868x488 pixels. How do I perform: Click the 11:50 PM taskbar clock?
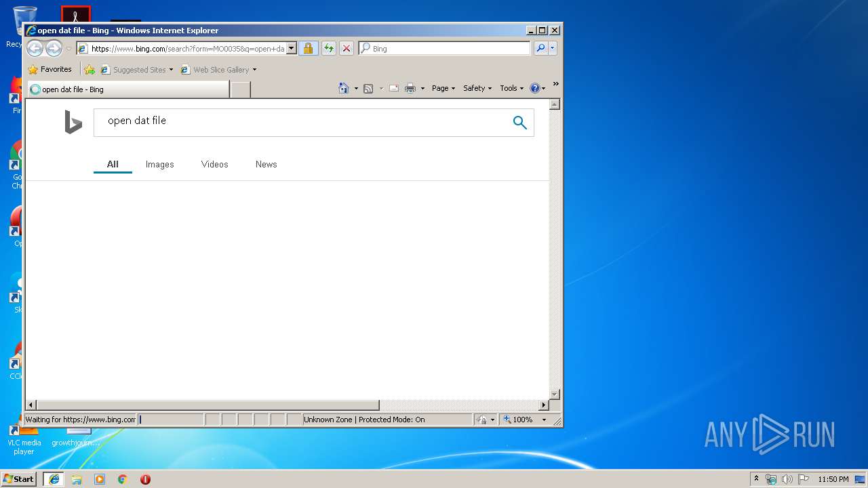point(833,479)
